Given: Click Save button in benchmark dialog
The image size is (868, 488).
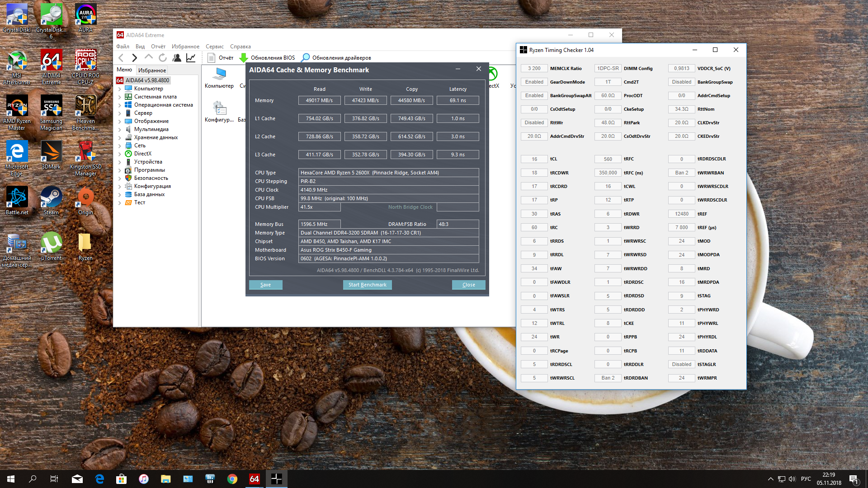Looking at the screenshot, I should [x=265, y=285].
